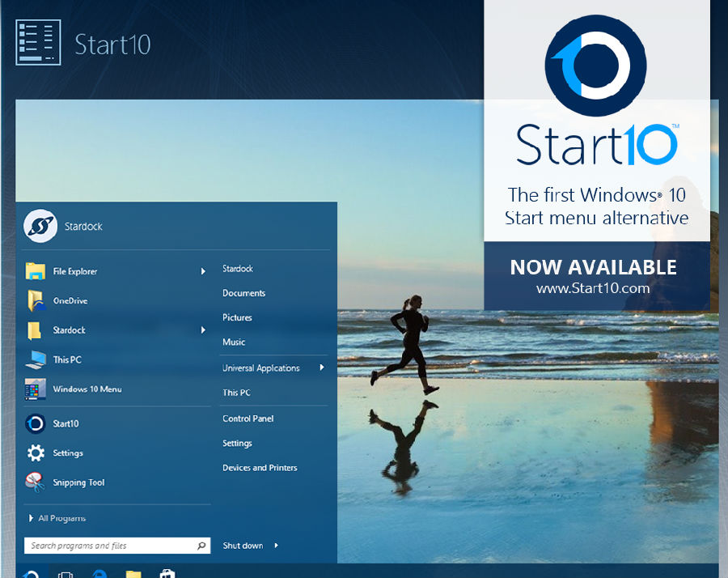Viewport: 728px width, 578px height.
Task: Click the Universal Applications label
Action: point(261,368)
